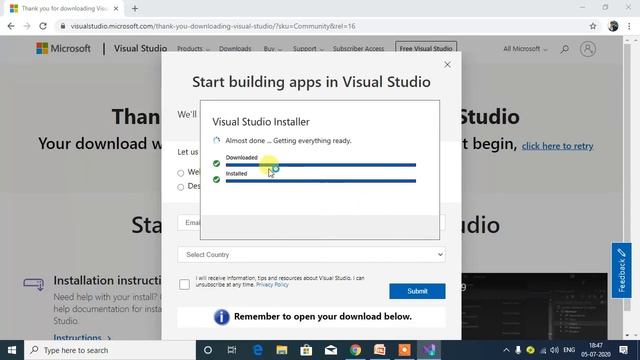Open Subscriber Access nav item
This screenshot has height=360, width=640.
[358, 49]
